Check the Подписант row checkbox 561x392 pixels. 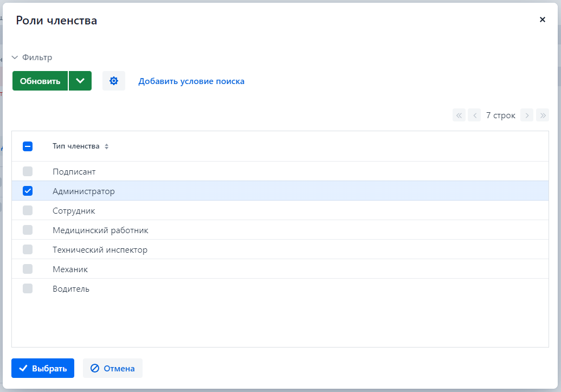(x=28, y=171)
